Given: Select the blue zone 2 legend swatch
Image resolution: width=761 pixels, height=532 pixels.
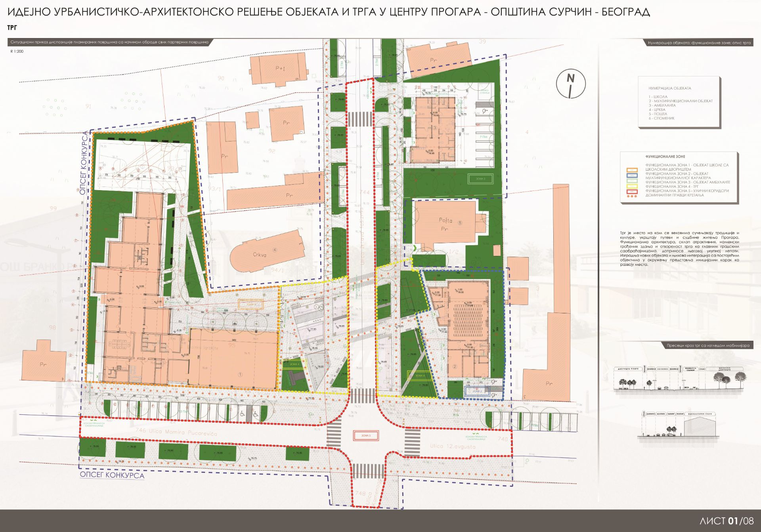Looking at the screenshot, I should pyautogui.click(x=632, y=175).
